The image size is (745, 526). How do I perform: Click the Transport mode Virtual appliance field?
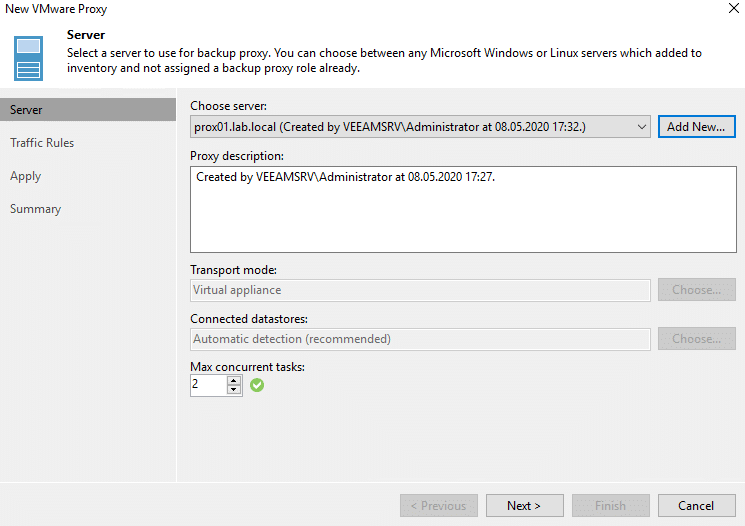420,290
